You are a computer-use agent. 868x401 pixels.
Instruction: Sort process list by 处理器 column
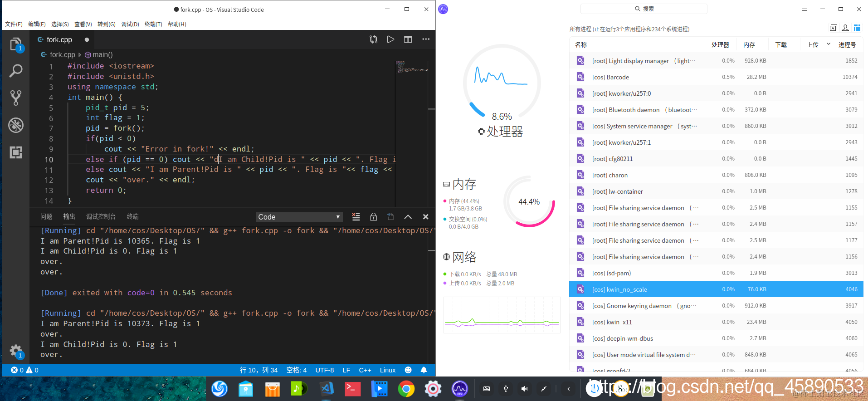click(x=721, y=44)
